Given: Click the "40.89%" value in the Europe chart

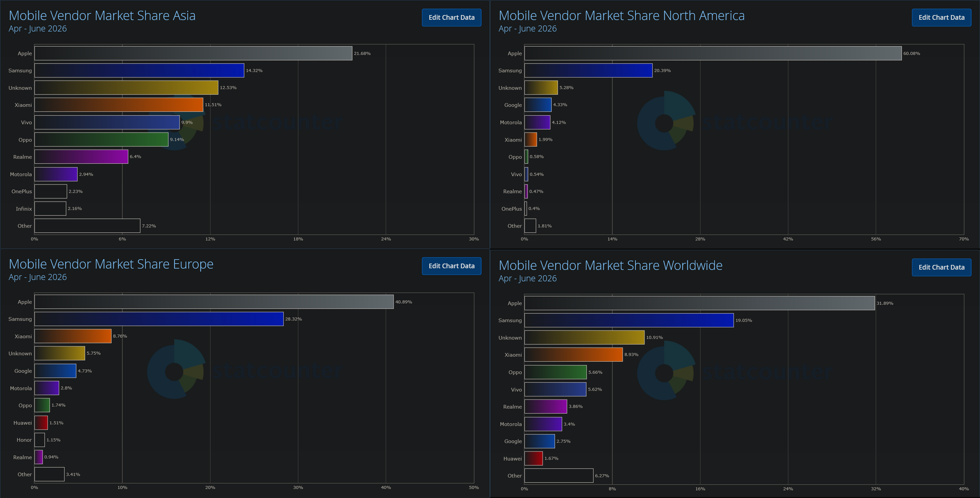Looking at the screenshot, I should tap(404, 302).
